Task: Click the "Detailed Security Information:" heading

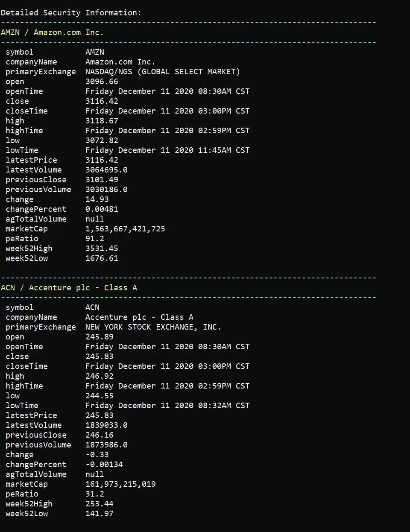Action: tap(71, 13)
